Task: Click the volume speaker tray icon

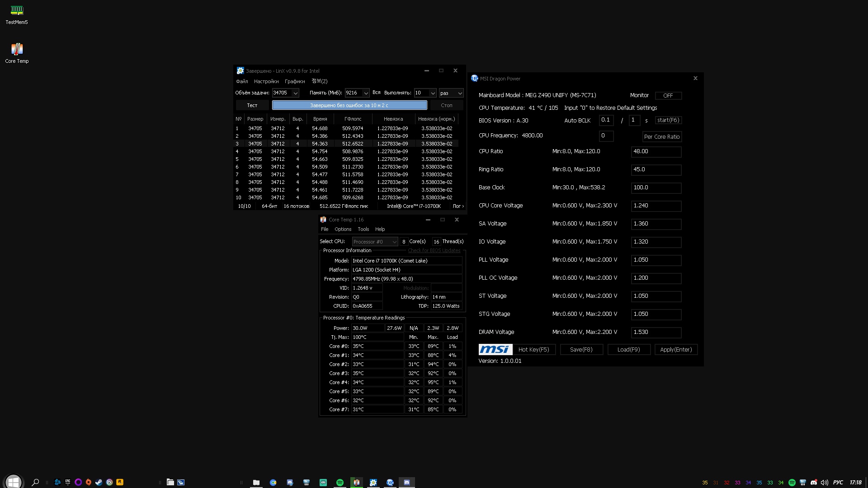Action: click(x=824, y=483)
